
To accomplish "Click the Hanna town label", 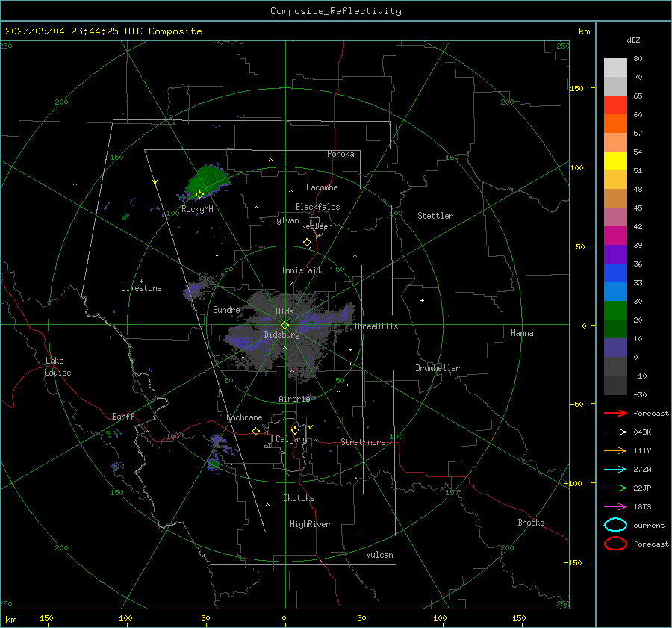I will tap(522, 333).
